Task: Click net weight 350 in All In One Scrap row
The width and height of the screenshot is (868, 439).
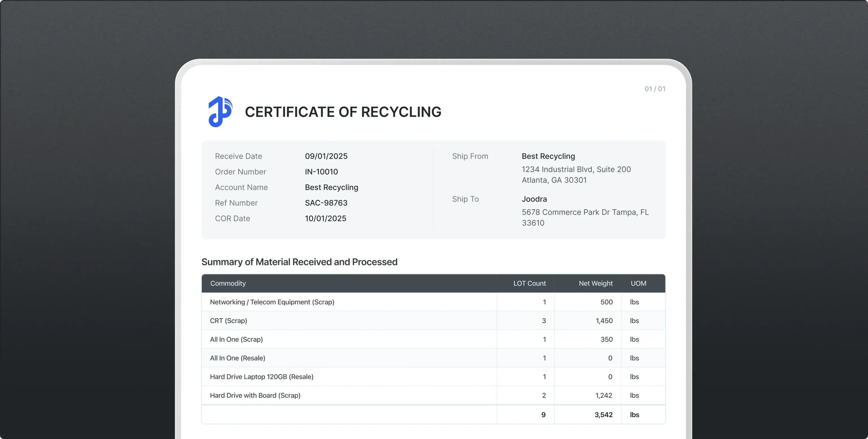Action: click(x=606, y=339)
